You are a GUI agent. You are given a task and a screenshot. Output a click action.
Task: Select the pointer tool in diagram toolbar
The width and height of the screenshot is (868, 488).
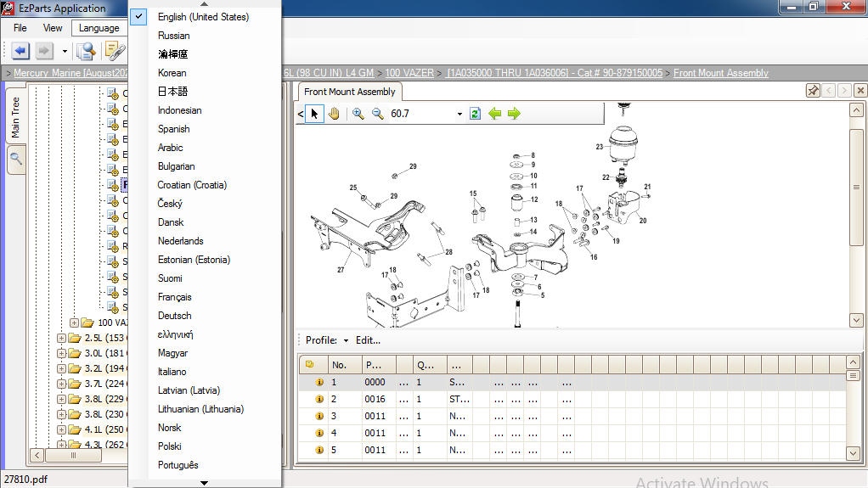click(x=314, y=114)
